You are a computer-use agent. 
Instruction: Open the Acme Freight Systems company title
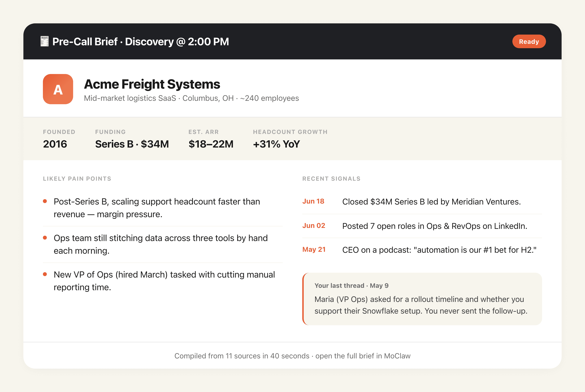[152, 84]
